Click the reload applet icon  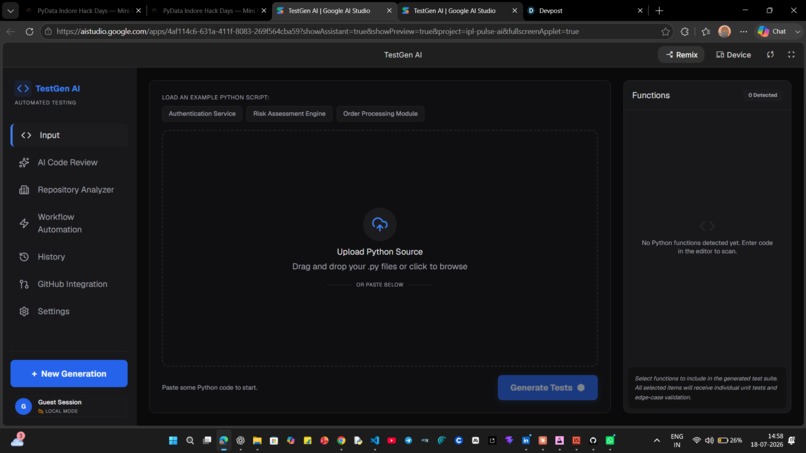point(770,55)
